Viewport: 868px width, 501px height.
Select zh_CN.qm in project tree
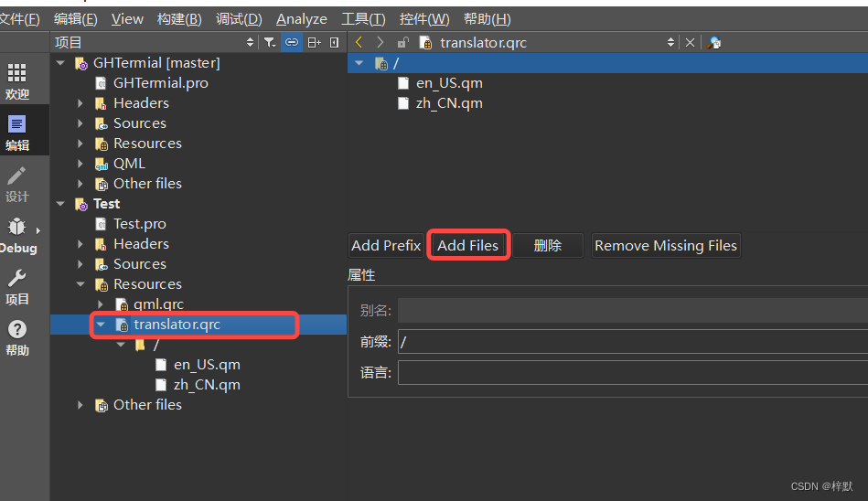click(207, 385)
